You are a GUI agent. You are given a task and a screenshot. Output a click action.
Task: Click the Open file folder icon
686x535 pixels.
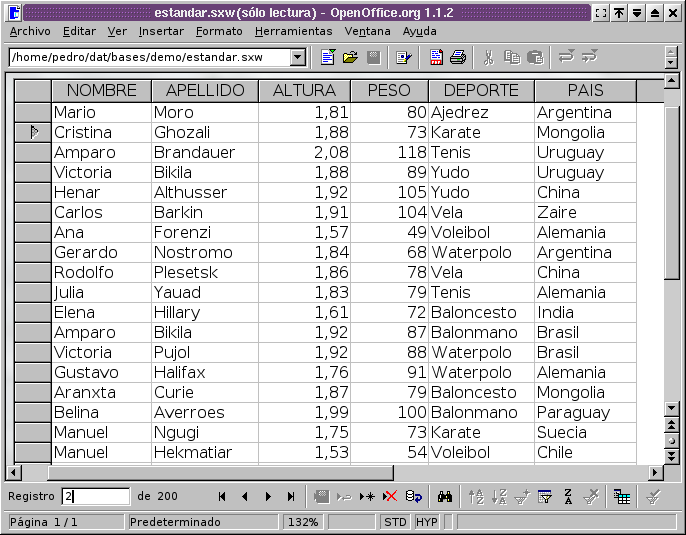[350, 58]
